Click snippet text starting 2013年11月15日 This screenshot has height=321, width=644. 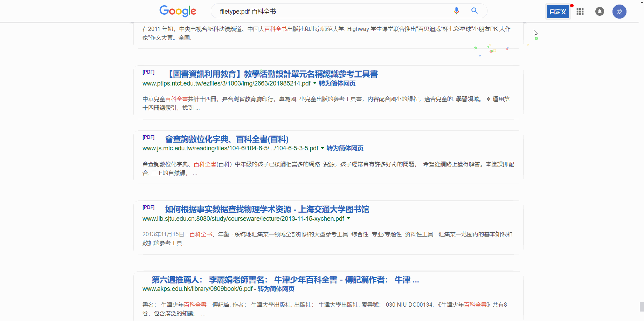click(x=327, y=239)
